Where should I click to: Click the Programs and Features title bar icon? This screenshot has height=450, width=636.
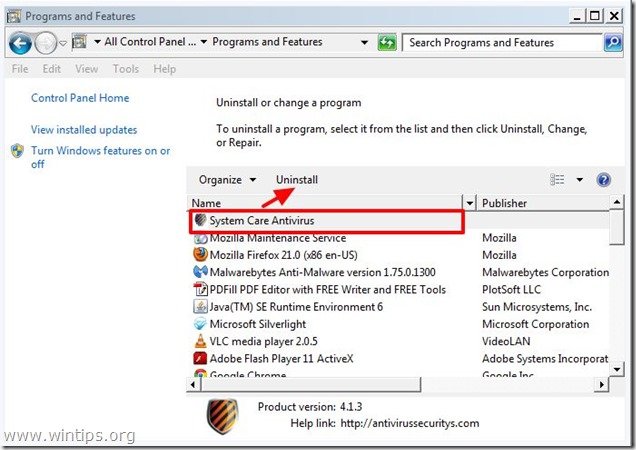coord(13,16)
